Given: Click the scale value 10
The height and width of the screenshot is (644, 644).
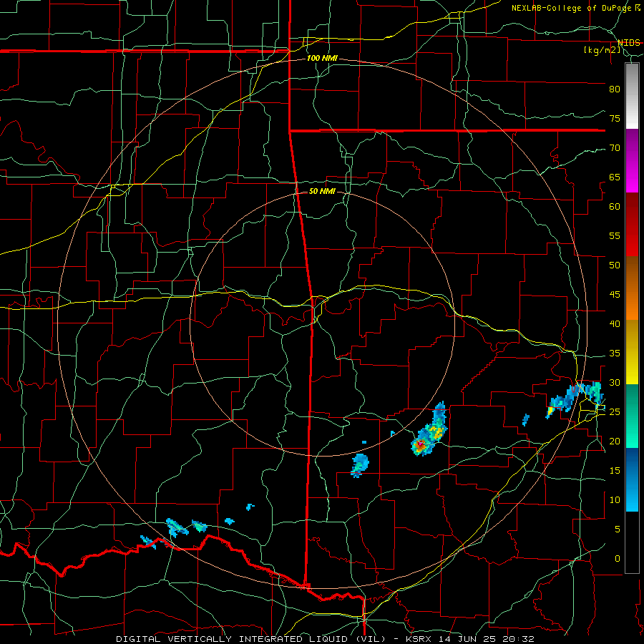Looking at the screenshot, I should [615, 500].
